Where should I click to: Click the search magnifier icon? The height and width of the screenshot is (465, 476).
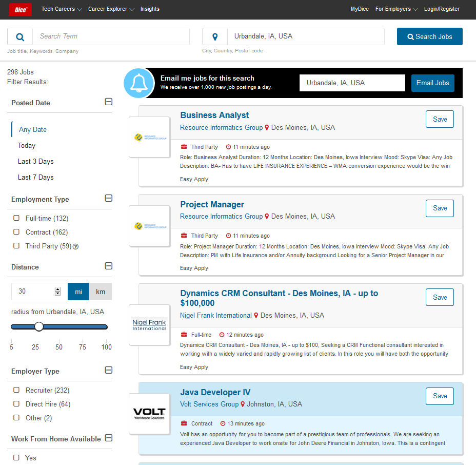point(20,37)
